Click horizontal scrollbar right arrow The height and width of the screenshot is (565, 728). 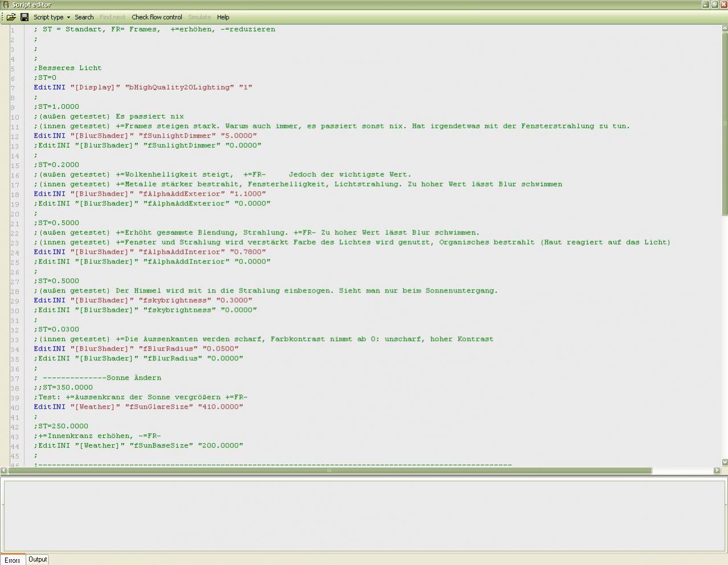717,470
